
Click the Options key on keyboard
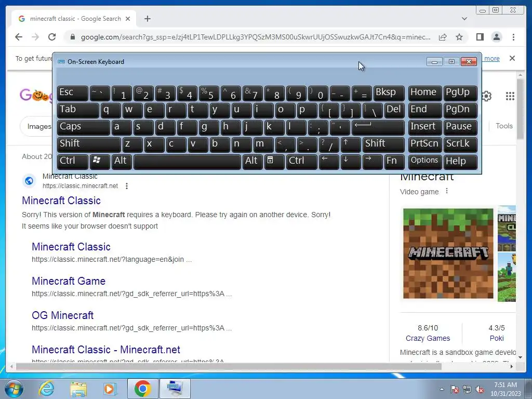pyautogui.click(x=425, y=161)
